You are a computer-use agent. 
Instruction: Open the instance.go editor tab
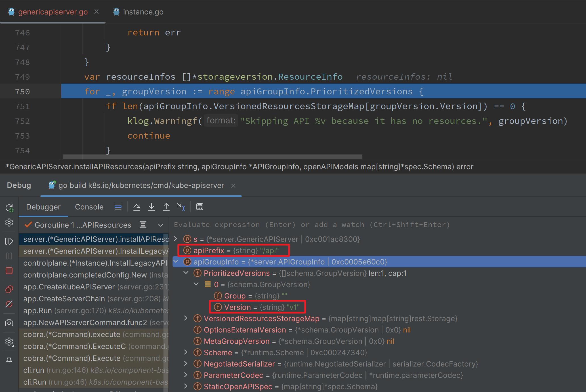coord(143,12)
